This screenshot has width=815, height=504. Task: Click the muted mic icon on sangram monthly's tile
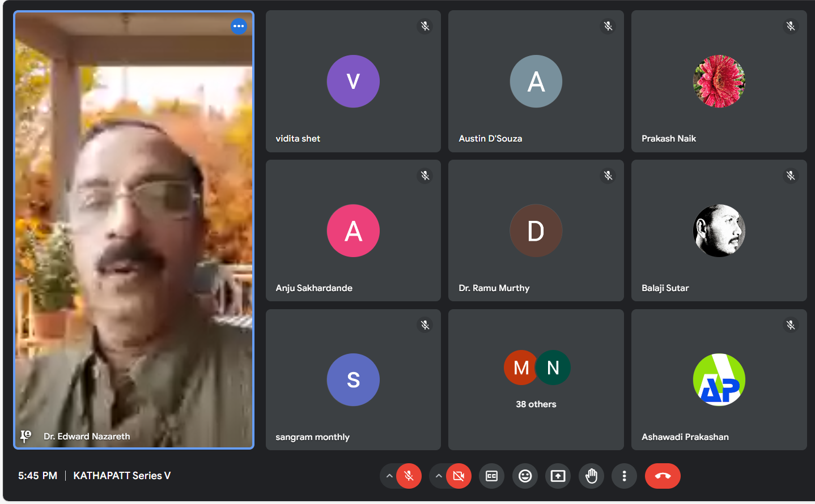tap(425, 325)
